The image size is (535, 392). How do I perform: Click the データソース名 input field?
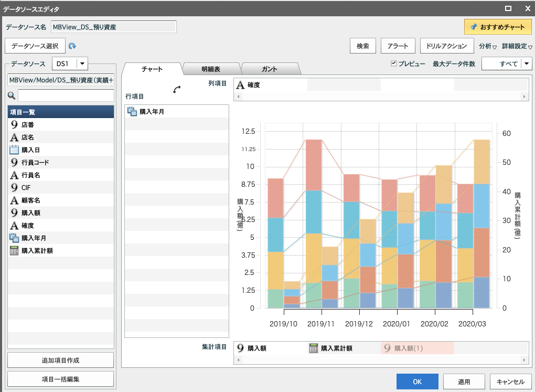point(114,27)
